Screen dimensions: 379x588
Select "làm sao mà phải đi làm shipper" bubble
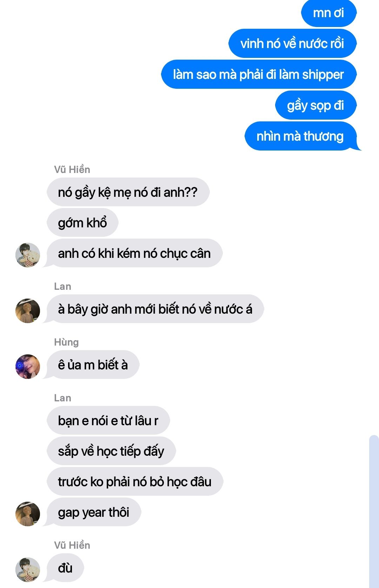click(259, 74)
